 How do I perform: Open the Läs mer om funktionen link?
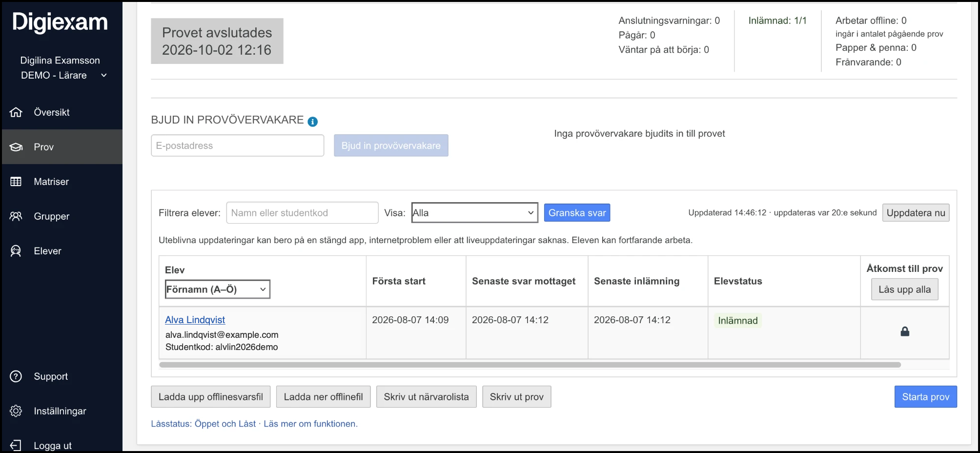[x=310, y=424]
